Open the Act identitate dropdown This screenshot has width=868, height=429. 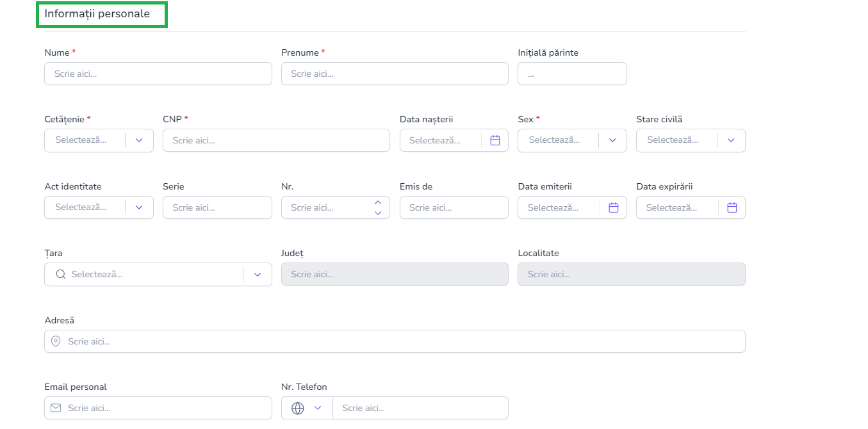click(x=139, y=207)
